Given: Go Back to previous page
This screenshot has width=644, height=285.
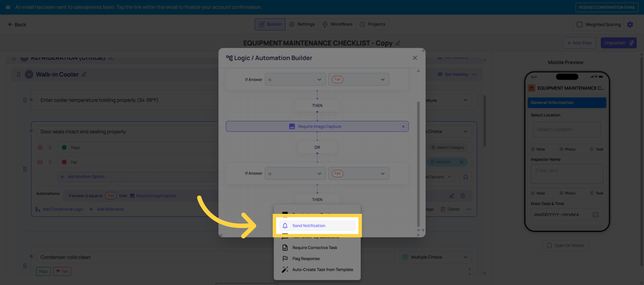Looking at the screenshot, I should (x=17, y=25).
